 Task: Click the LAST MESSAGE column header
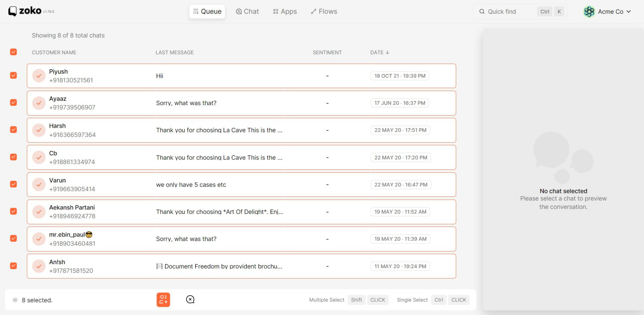coord(175,52)
